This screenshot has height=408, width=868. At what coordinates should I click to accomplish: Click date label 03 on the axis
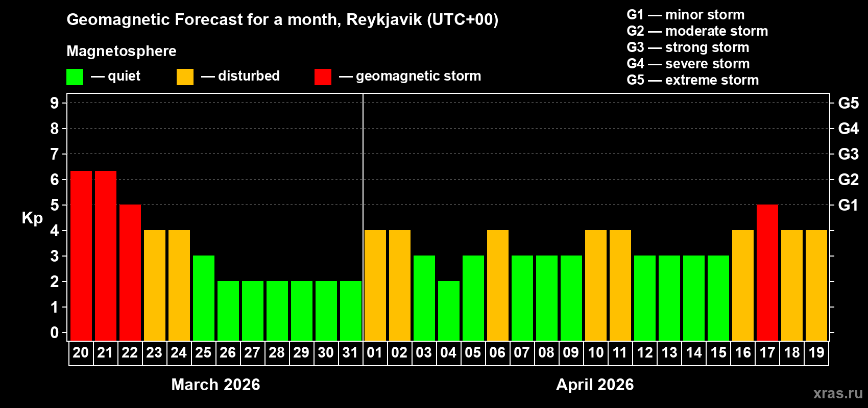tap(424, 352)
